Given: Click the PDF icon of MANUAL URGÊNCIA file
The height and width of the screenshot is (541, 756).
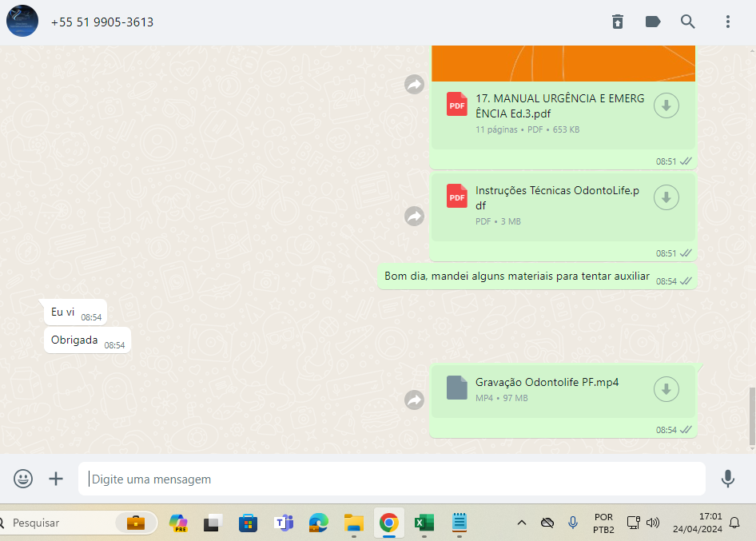Looking at the screenshot, I should pyautogui.click(x=456, y=104).
